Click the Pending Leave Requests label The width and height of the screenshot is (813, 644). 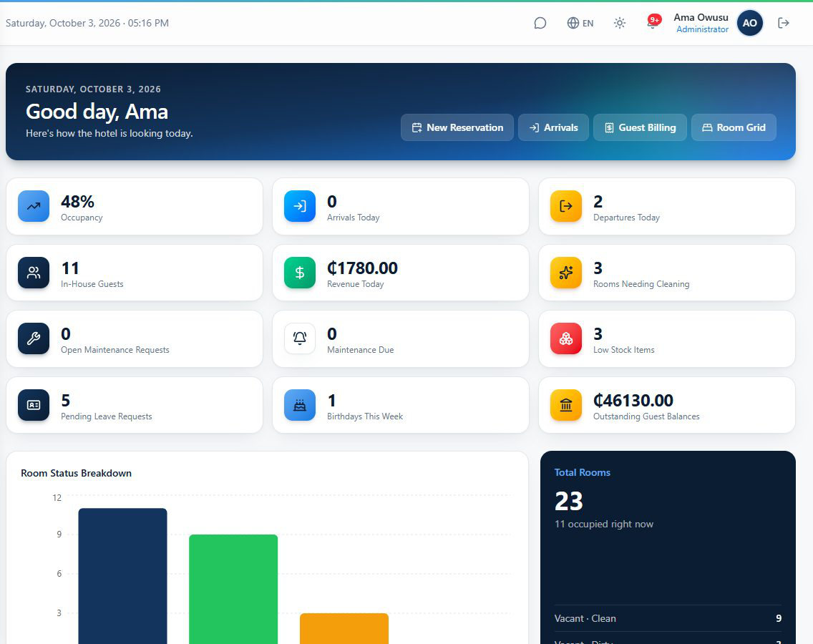tap(107, 416)
